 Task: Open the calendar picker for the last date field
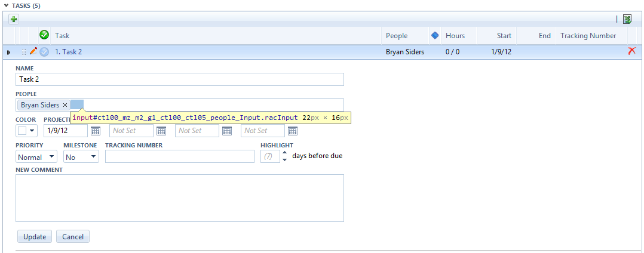pos(293,131)
